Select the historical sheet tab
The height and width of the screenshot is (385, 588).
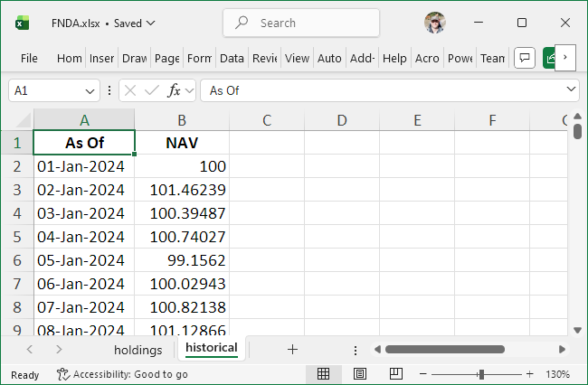point(212,348)
